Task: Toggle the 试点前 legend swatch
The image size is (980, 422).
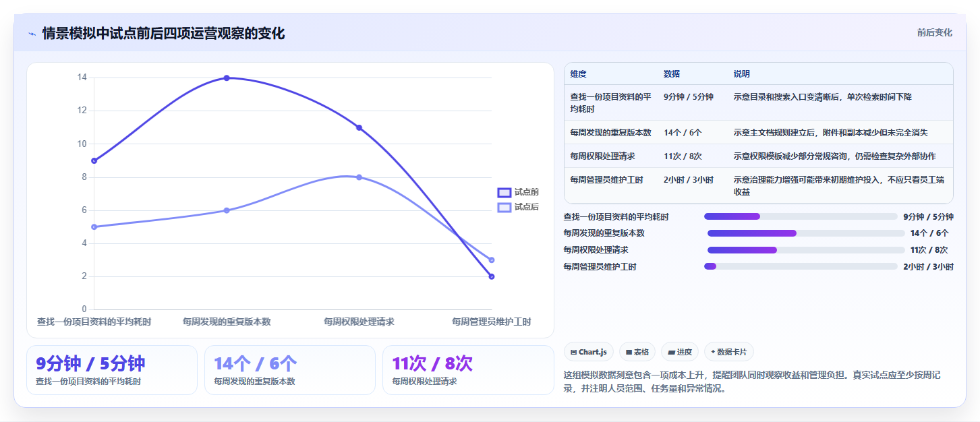Action: [505, 192]
